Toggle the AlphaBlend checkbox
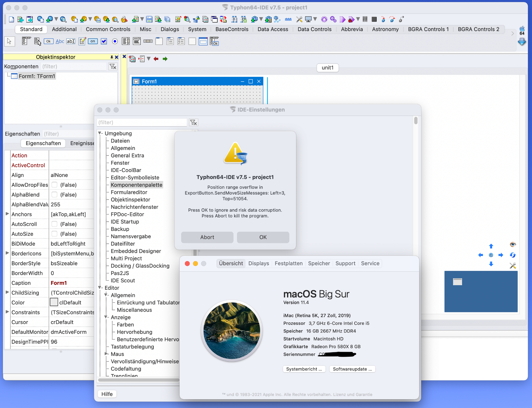This screenshot has height=408, width=532. click(55, 195)
